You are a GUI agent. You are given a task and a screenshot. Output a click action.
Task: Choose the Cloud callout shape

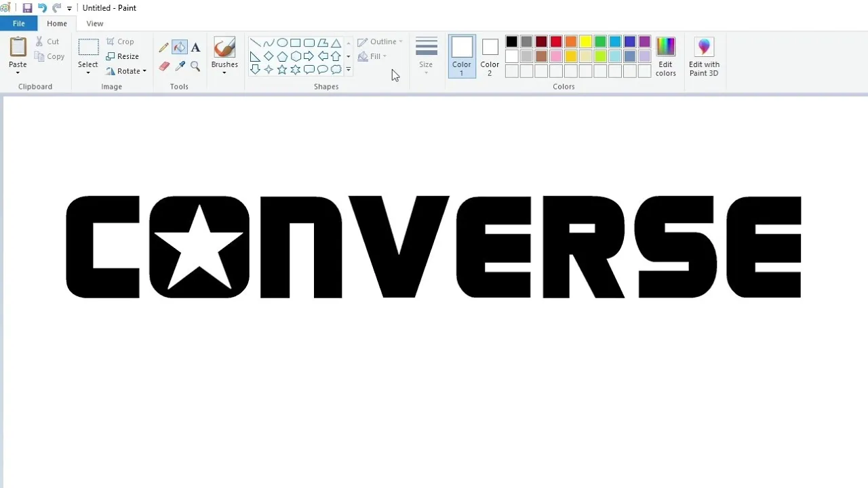tap(336, 69)
